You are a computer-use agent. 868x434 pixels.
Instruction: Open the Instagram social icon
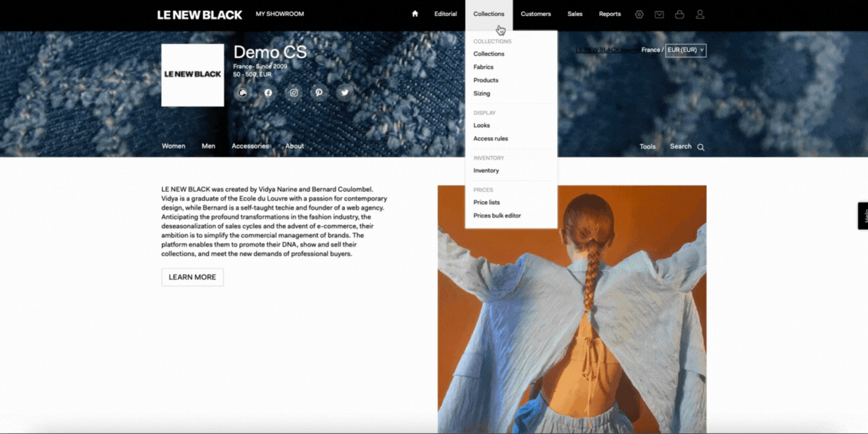[294, 93]
